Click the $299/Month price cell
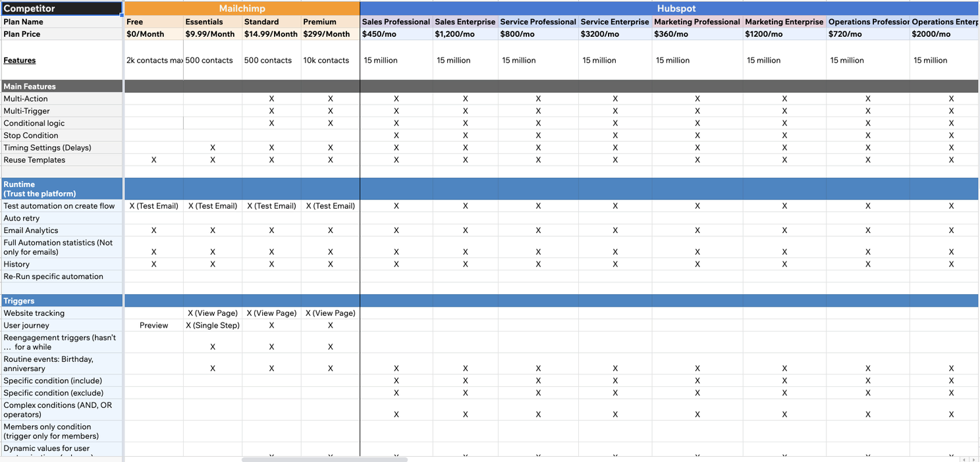 [331, 34]
